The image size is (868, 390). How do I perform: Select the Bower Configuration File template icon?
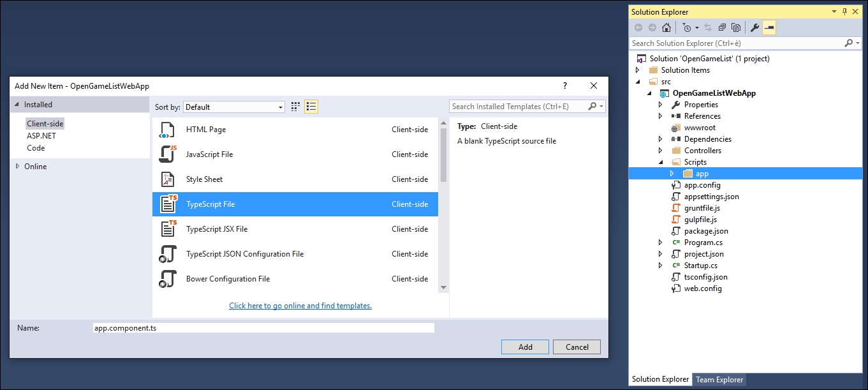(x=167, y=279)
